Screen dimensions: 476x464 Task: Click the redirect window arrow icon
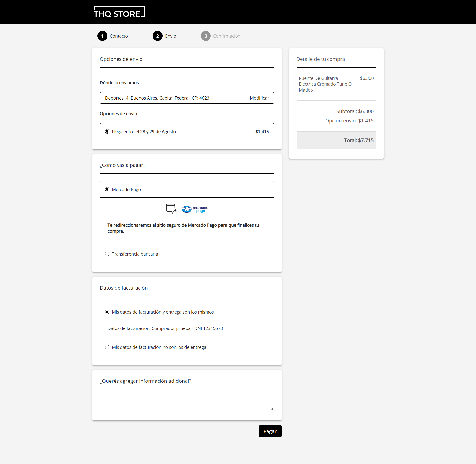pyautogui.click(x=171, y=209)
